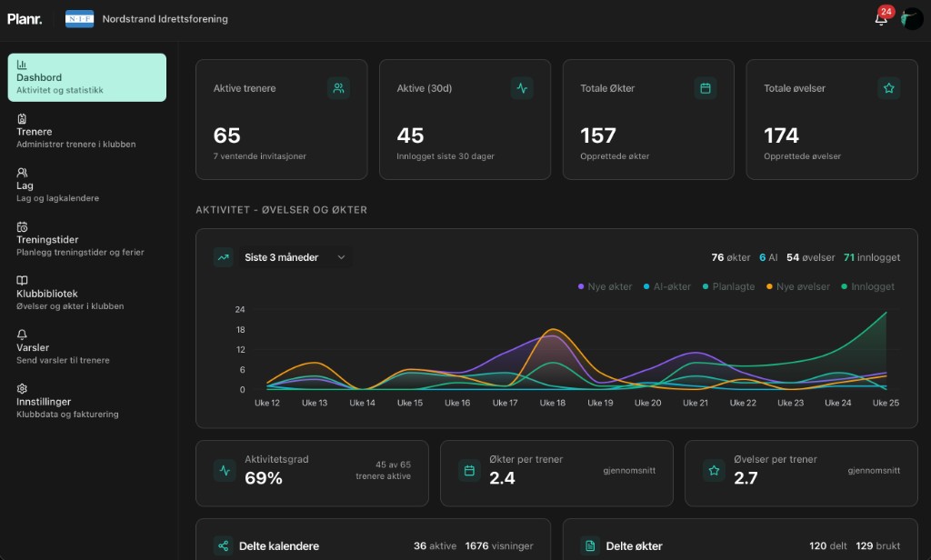Expand the period selector chevron arrow

(342, 257)
